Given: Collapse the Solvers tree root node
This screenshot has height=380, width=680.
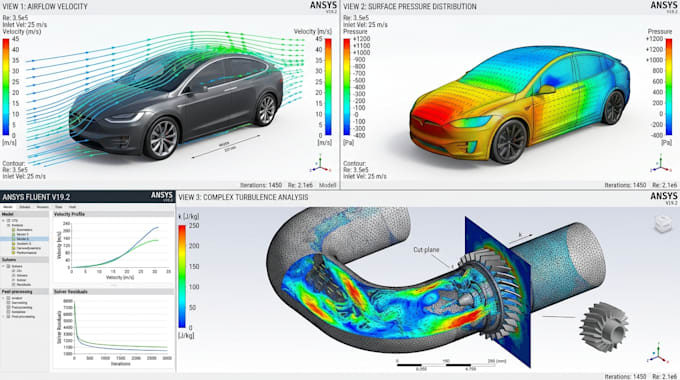Looking at the screenshot, I should [3, 266].
